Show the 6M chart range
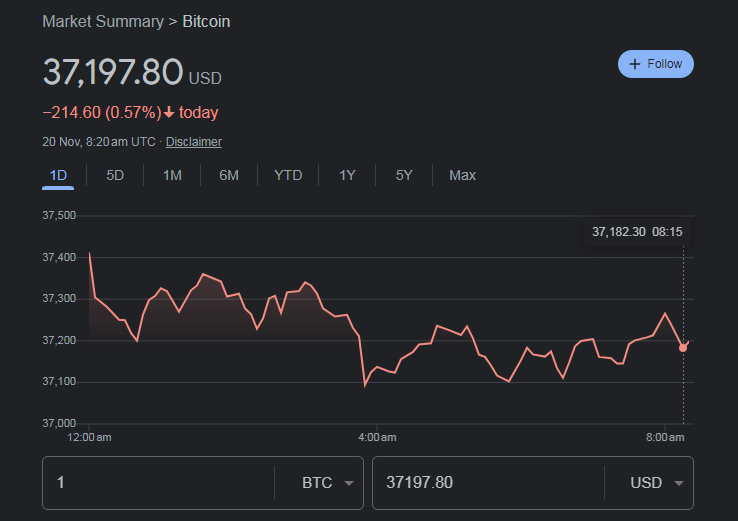The height and width of the screenshot is (521, 738). point(229,176)
